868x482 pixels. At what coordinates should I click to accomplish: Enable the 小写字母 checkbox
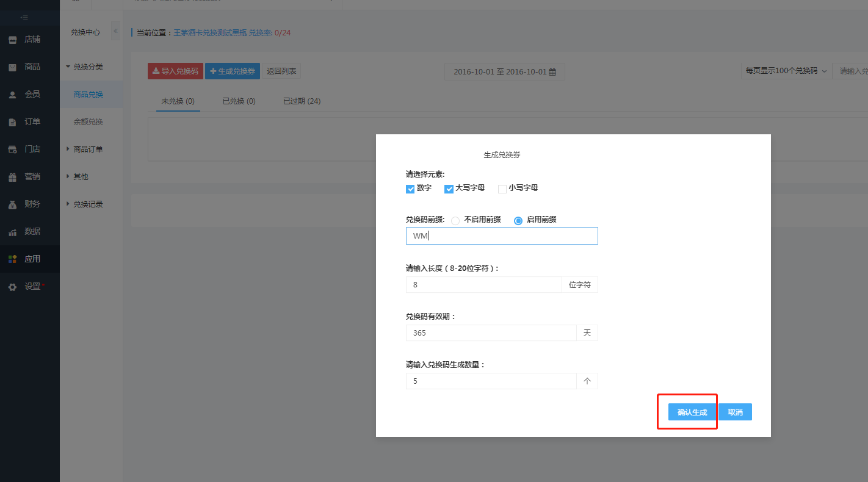point(502,189)
